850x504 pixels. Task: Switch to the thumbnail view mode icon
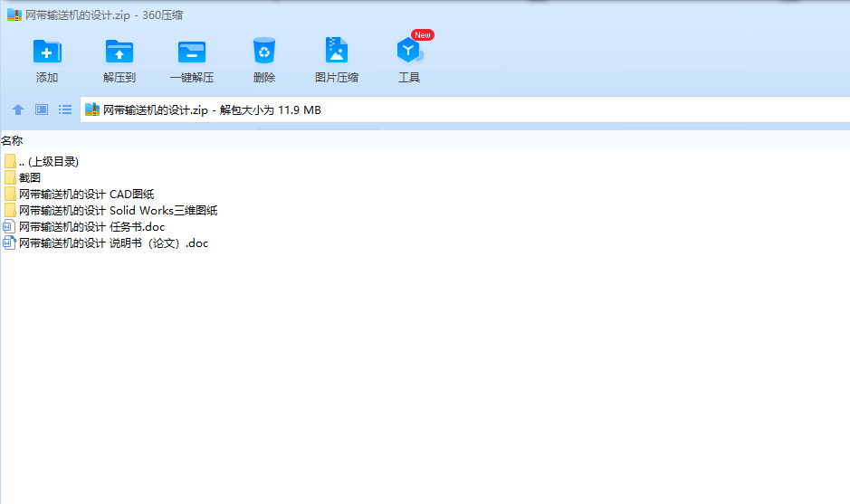tap(42, 110)
